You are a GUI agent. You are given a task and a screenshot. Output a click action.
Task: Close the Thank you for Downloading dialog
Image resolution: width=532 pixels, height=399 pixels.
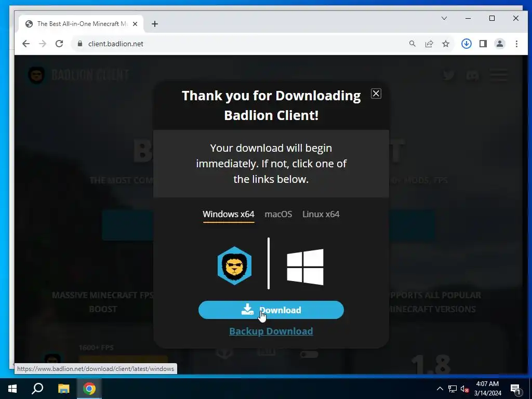click(376, 94)
